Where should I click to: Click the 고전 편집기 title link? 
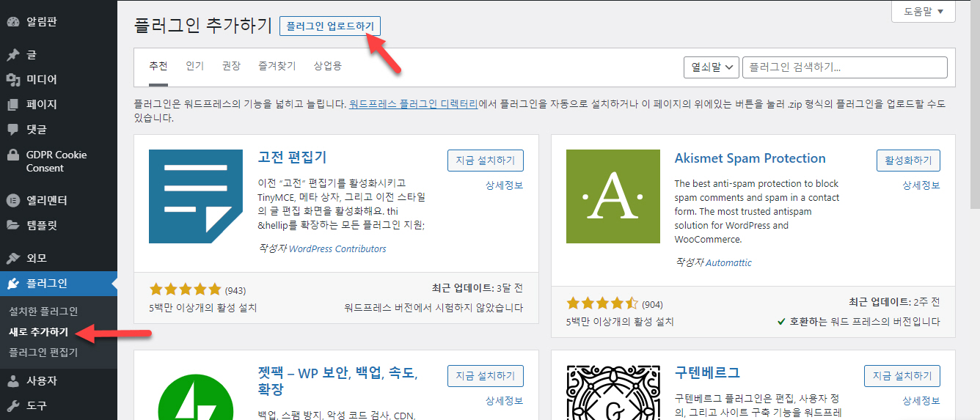[293, 158]
